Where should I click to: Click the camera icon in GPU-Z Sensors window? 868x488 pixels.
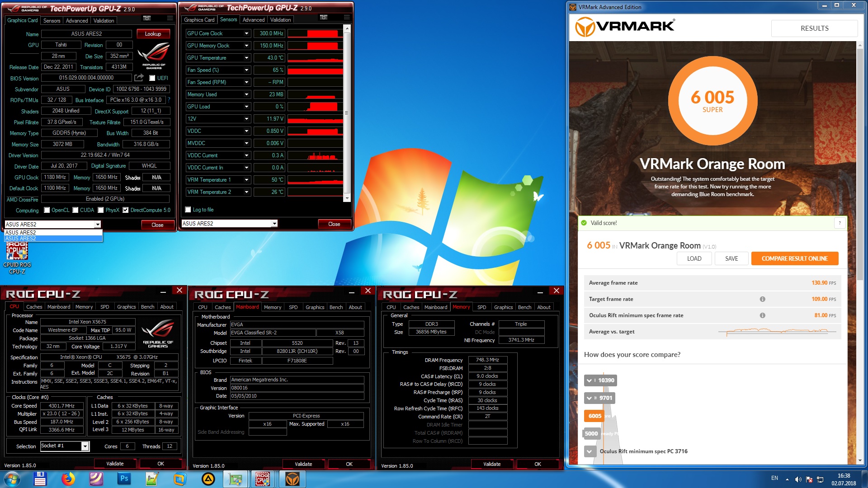pyautogui.click(x=324, y=17)
